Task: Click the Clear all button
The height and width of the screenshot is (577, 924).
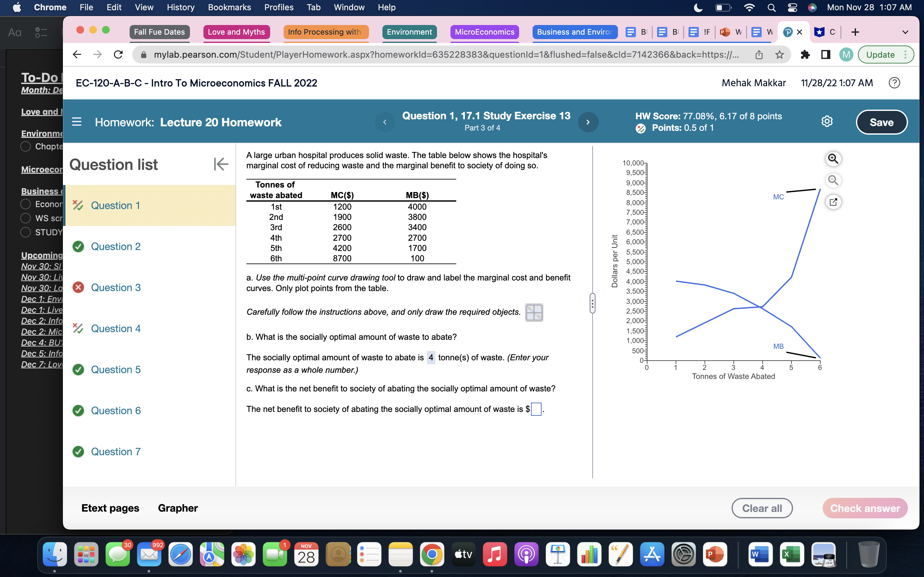Action: coord(762,508)
